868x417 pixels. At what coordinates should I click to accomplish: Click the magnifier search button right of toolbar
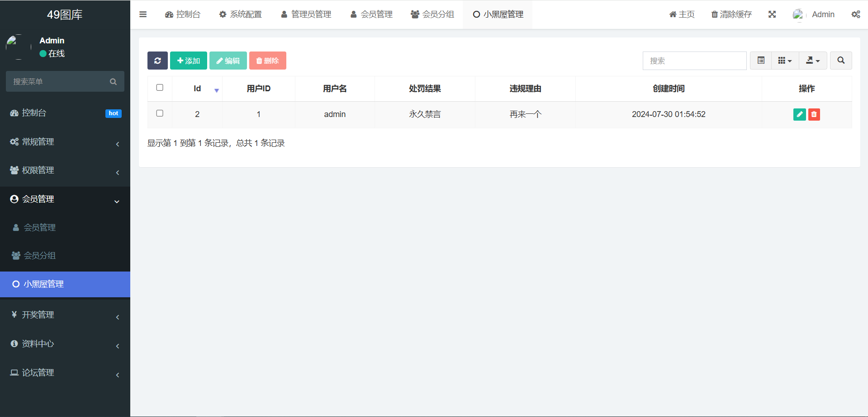841,61
